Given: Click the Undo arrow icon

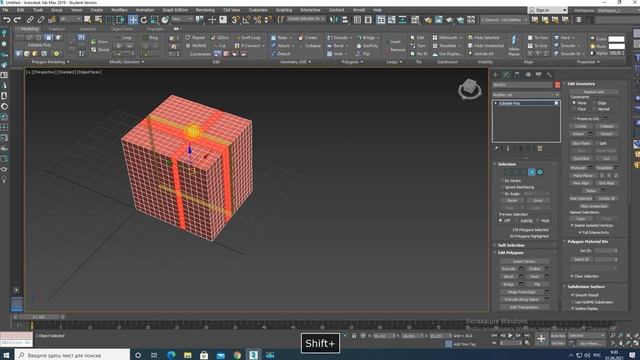Looking at the screenshot, I should 7,20.
